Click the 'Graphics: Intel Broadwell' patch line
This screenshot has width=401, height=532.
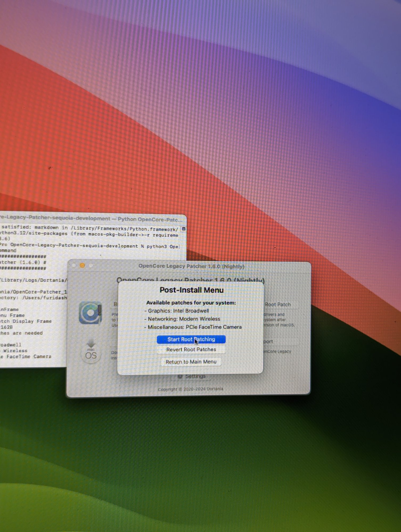[177, 311]
